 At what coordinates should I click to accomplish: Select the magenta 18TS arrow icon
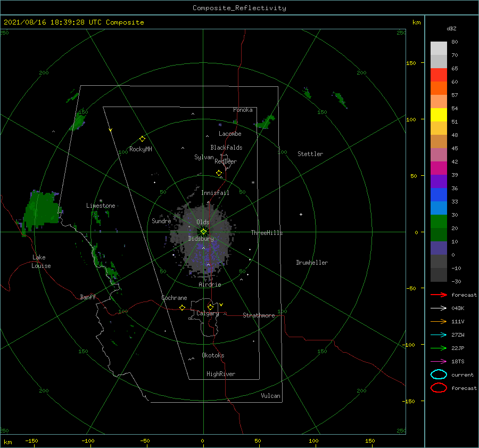click(439, 362)
